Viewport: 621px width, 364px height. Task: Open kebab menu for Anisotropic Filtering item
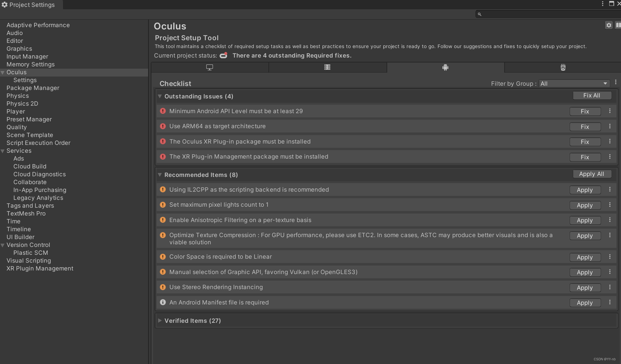(610, 220)
